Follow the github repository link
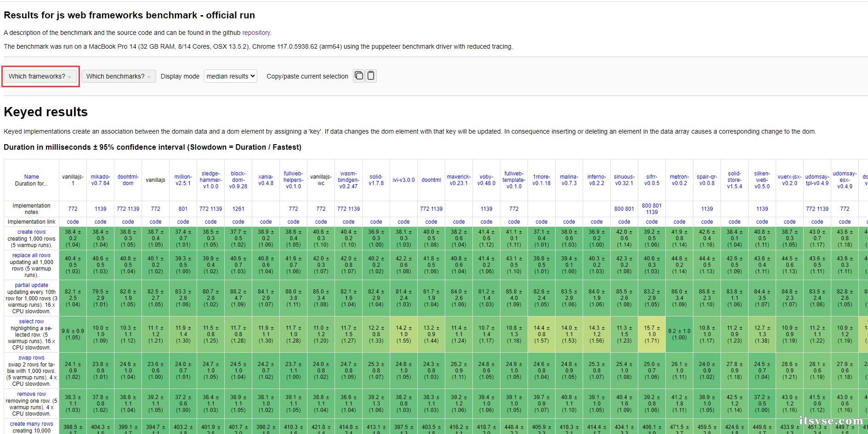868x434 pixels. point(256,33)
